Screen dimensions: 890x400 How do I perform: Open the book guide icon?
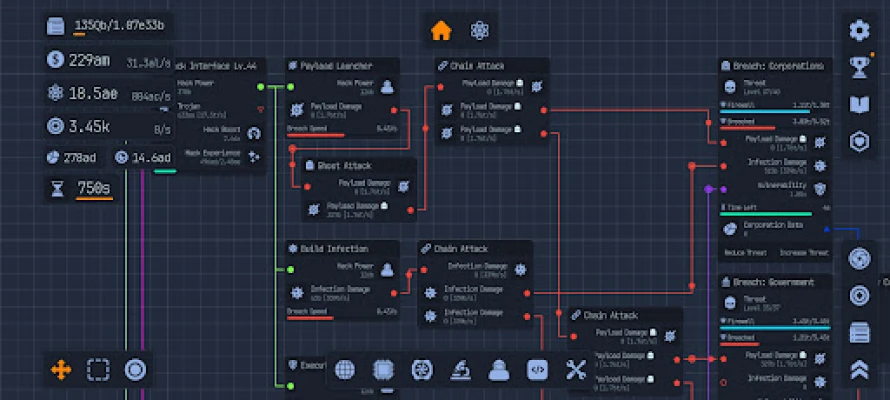[x=859, y=104]
